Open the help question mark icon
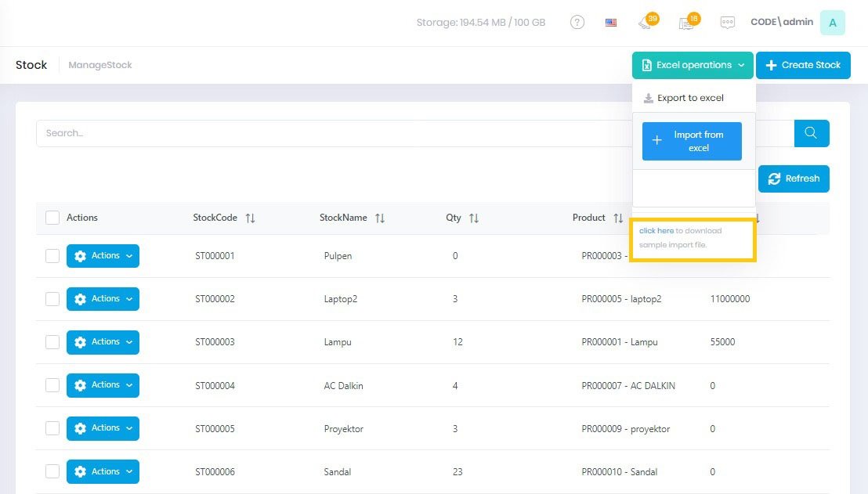Screen dimensions: 868x494 point(577,22)
